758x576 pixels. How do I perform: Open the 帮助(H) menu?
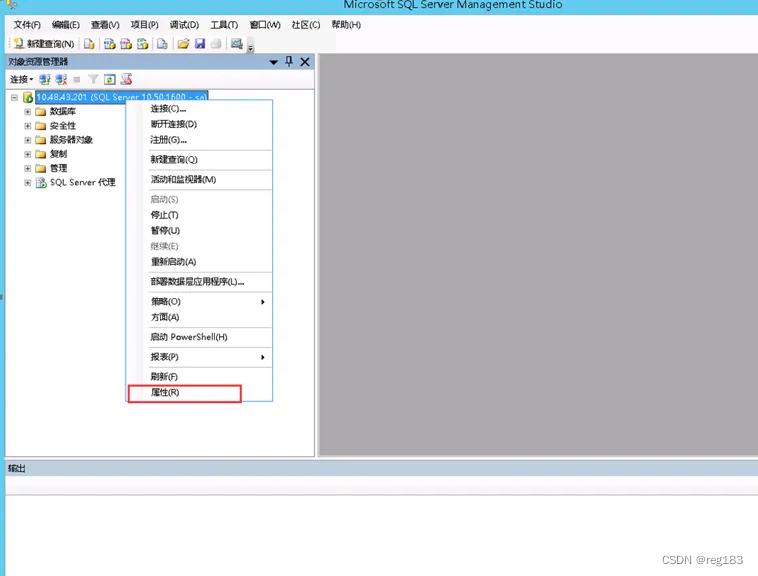[x=346, y=25]
